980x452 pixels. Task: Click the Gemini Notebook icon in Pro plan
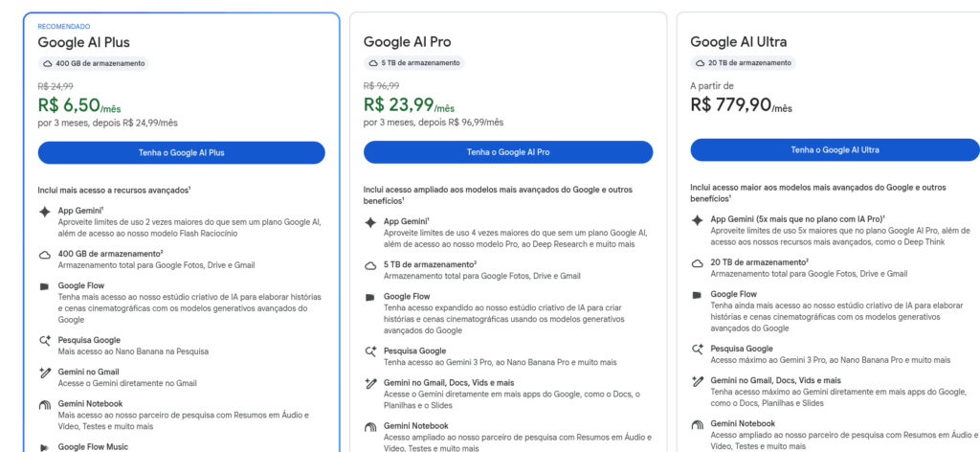click(370, 427)
